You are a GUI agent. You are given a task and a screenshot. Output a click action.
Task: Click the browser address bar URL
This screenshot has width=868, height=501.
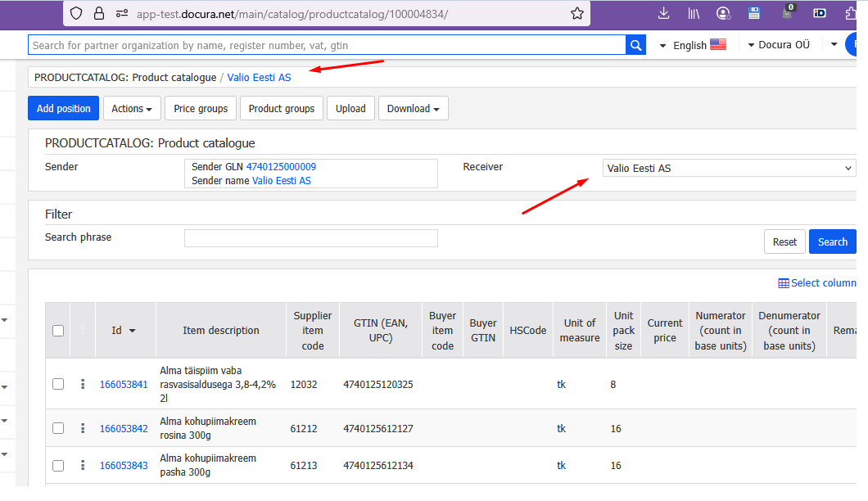coord(292,14)
